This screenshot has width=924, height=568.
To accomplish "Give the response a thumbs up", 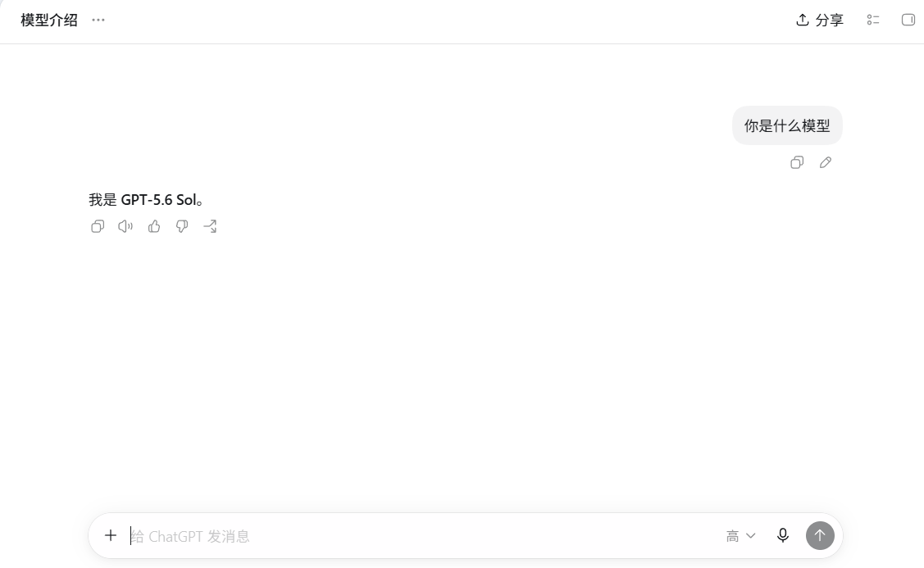I will (154, 226).
